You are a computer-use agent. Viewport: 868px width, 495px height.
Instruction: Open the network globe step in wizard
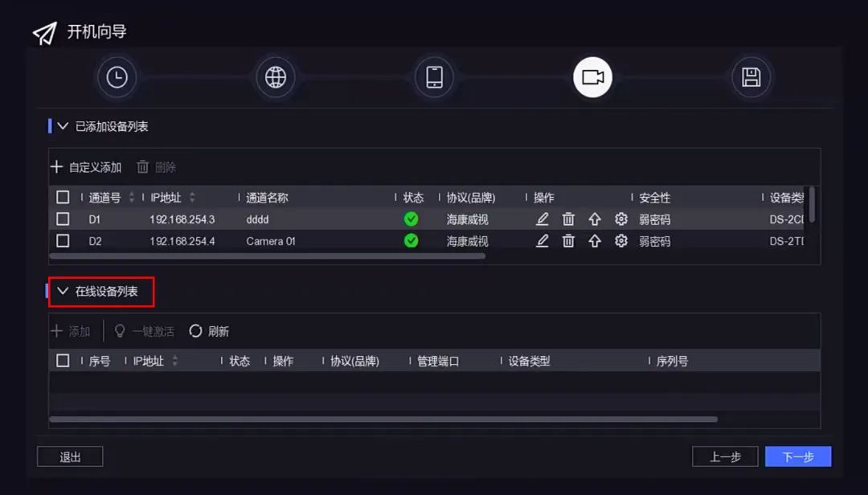[276, 77]
